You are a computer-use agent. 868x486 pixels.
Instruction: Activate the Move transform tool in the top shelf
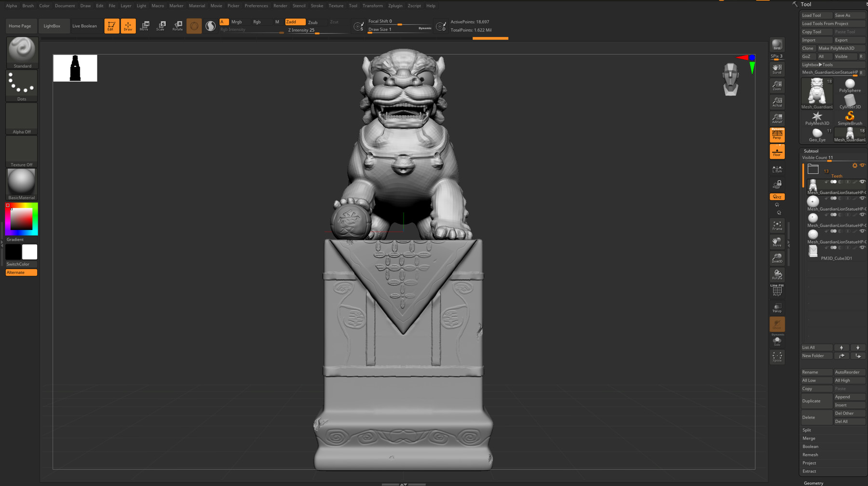[144, 26]
